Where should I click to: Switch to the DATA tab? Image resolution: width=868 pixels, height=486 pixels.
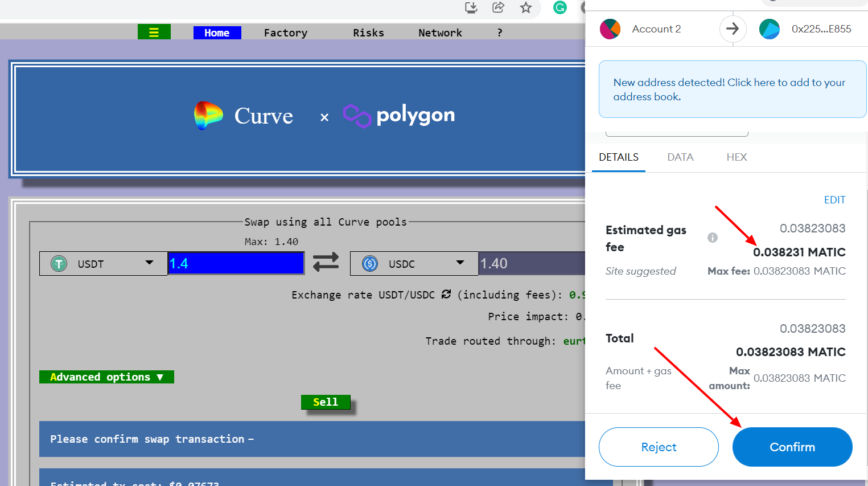tap(680, 157)
